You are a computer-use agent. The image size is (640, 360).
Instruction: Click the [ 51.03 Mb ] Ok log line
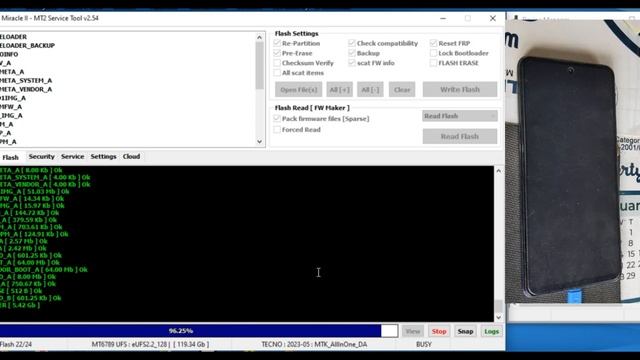(35, 191)
